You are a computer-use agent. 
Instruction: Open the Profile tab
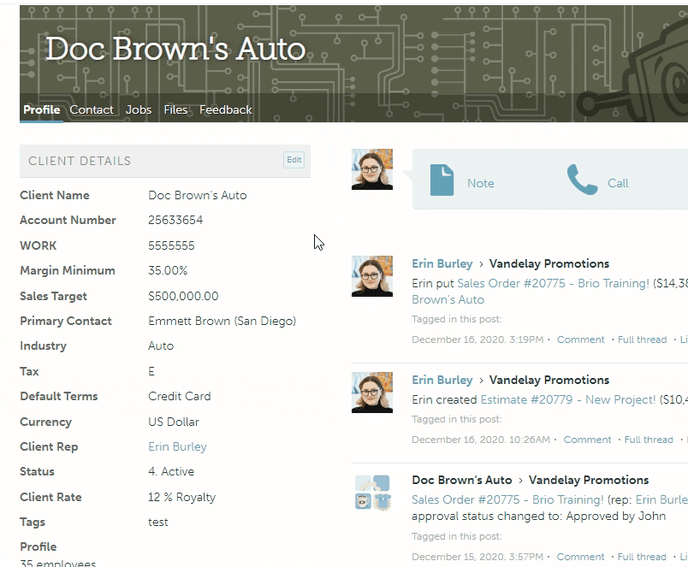(x=41, y=110)
